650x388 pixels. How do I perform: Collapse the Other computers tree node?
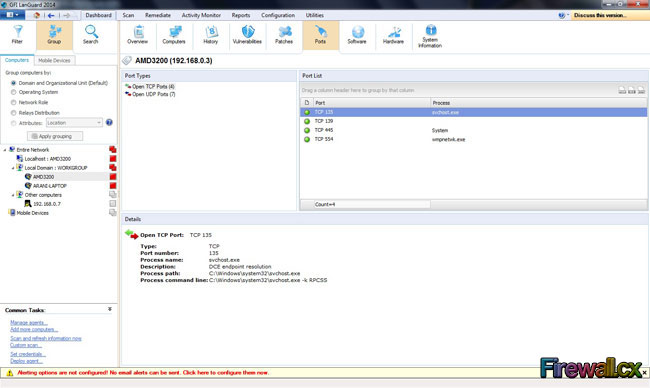[13, 195]
